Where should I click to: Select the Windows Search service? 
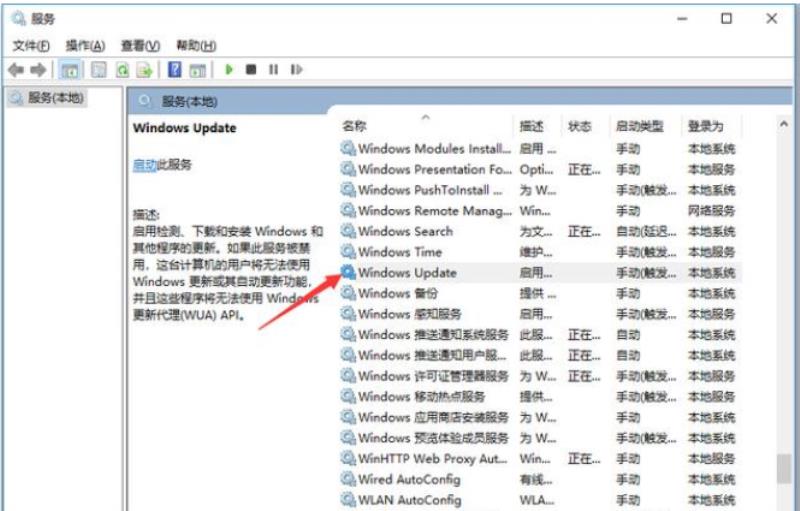pyautogui.click(x=539, y=232)
